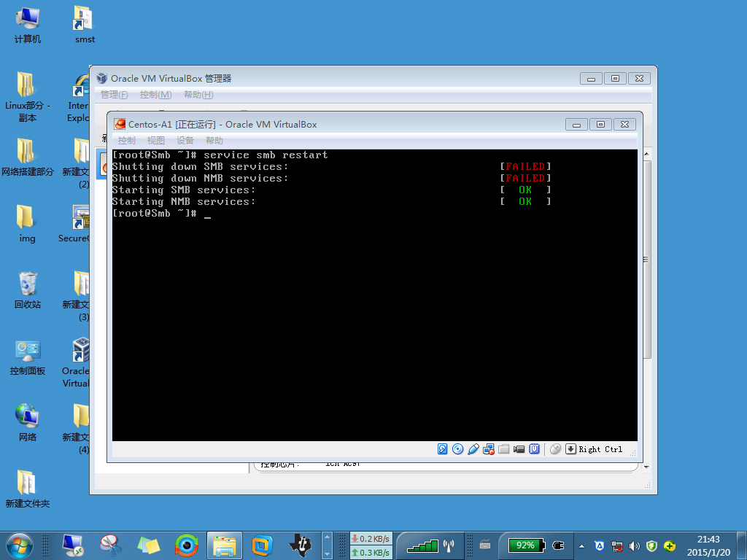This screenshot has height=560, width=747.
Task: Click the volume speaker tray icon
Action: tap(634, 546)
